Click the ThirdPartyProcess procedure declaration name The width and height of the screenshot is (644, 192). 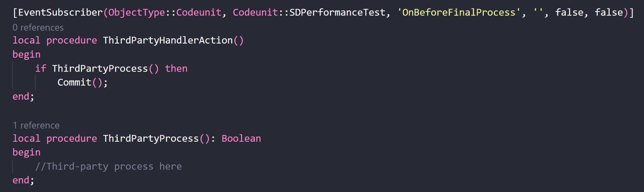point(151,139)
